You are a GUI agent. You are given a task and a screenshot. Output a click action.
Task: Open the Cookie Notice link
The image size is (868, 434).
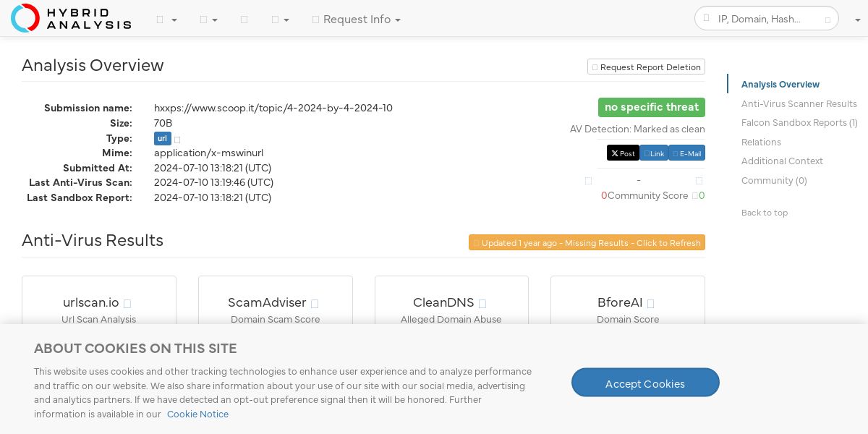tap(197, 414)
